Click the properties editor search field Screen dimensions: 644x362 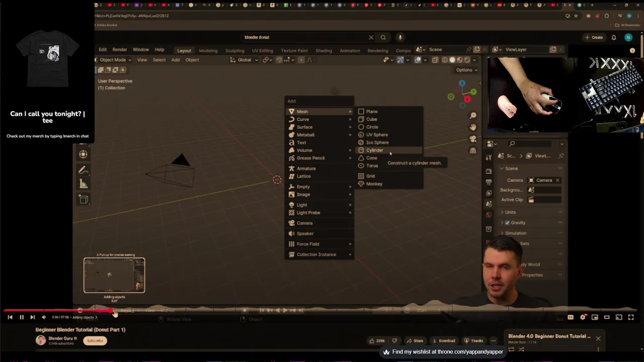tap(531, 144)
